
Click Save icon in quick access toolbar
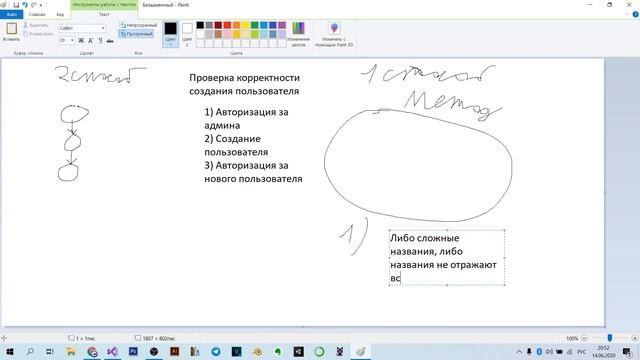[16, 5]
